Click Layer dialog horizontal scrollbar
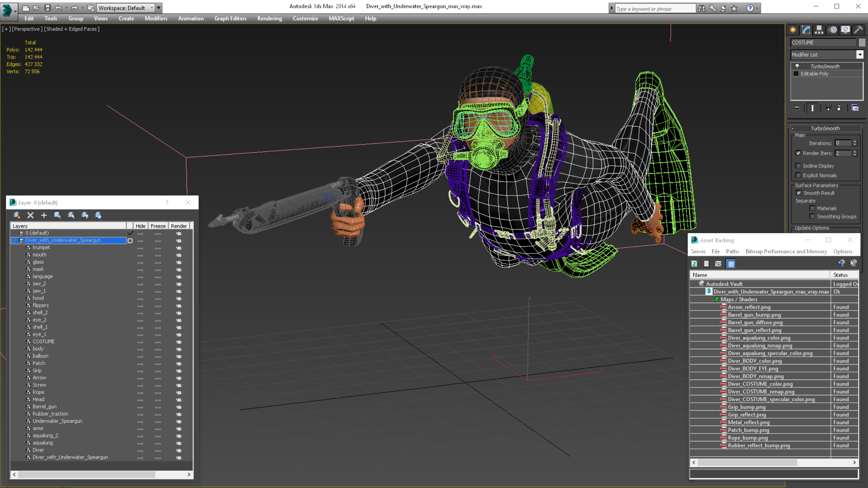This screenshot has width=868, height=488. pyautogui.click(x=102, y=474)
